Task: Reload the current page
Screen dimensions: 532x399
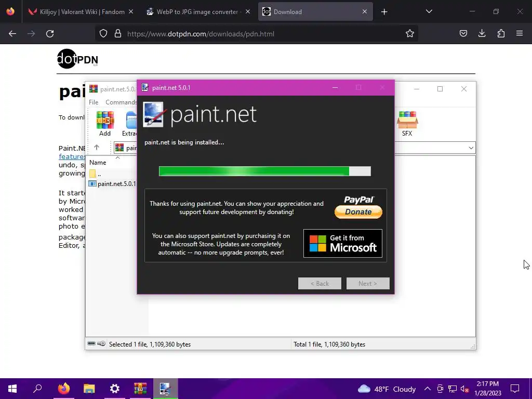Action: point(50,34)
